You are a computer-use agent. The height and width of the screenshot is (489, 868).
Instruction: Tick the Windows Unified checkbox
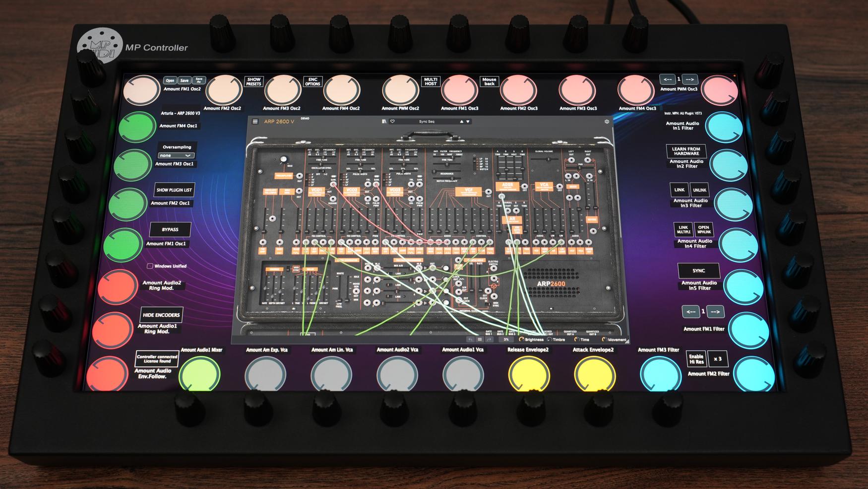tap(149, 266)
